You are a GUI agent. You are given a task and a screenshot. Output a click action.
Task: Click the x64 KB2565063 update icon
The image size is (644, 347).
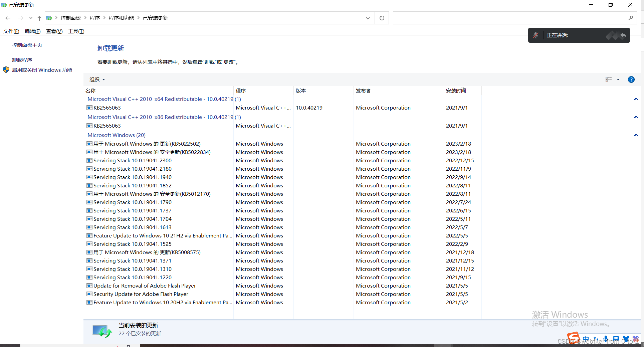pos(89,108)
